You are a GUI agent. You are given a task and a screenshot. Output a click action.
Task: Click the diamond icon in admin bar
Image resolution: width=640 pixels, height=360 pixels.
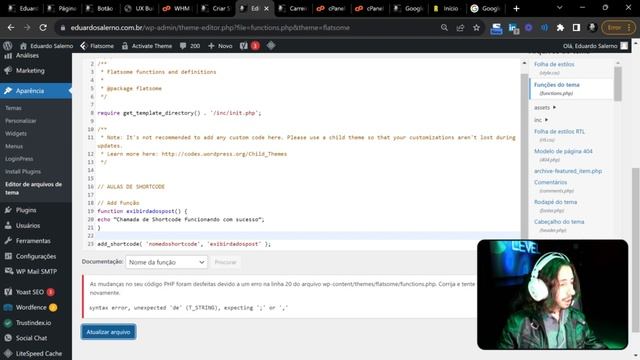tap(271, 46)
